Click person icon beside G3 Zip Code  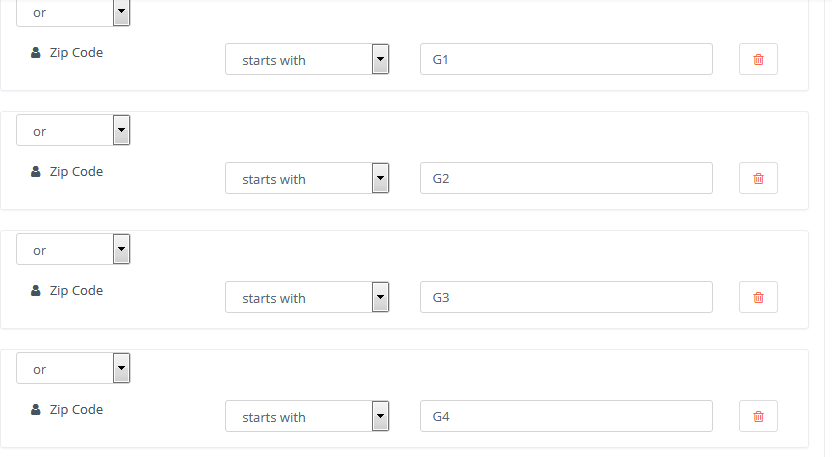(36, 290)
